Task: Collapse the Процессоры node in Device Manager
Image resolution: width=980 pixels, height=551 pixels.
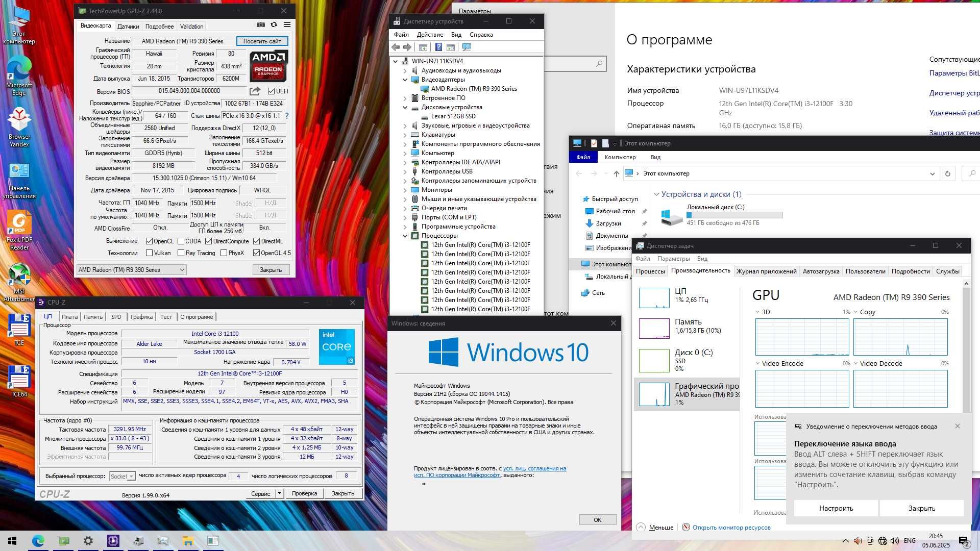Action: (405, 236)
